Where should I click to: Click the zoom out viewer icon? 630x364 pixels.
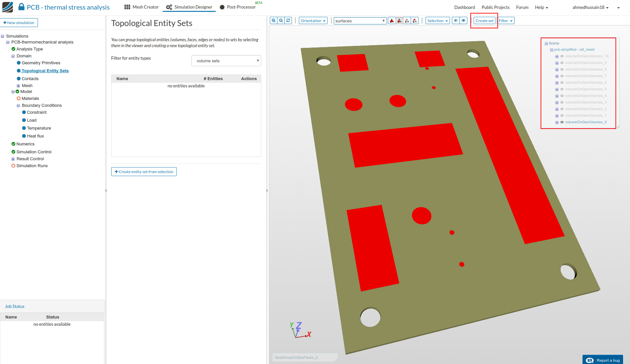tap(281, 20)
